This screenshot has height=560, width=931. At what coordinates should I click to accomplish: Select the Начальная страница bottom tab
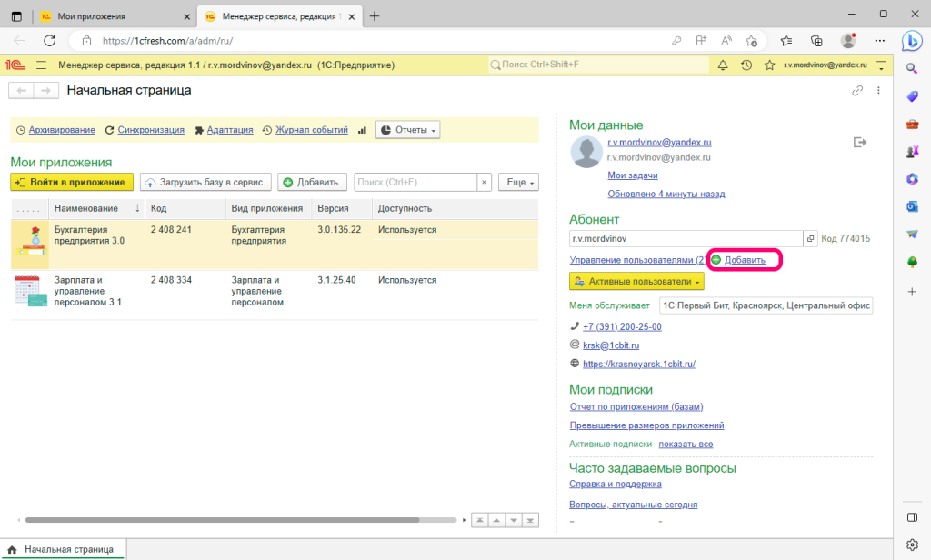pos(63,549)
